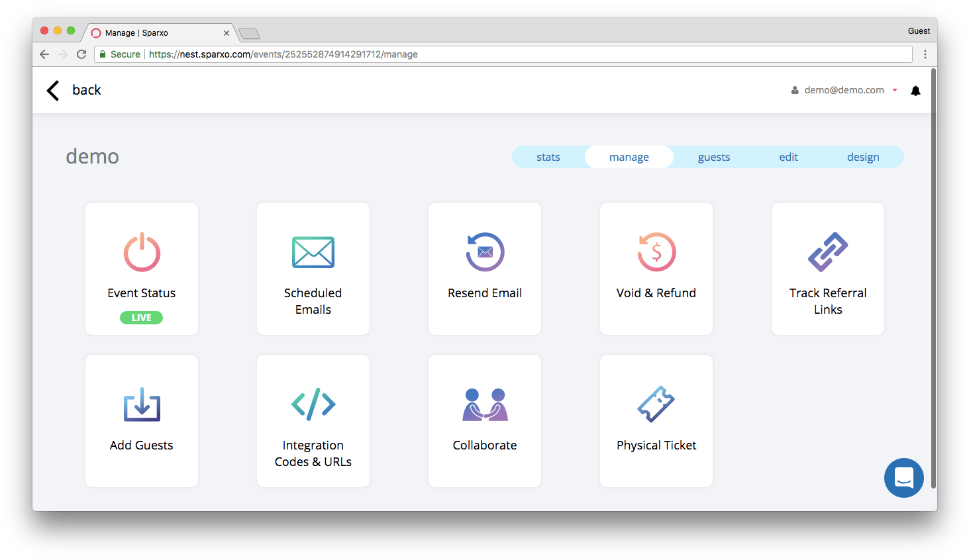The width and height of the screenshot is (969, 560).
Task: Click the 'demo' event title
Action: tap(92, 157)
